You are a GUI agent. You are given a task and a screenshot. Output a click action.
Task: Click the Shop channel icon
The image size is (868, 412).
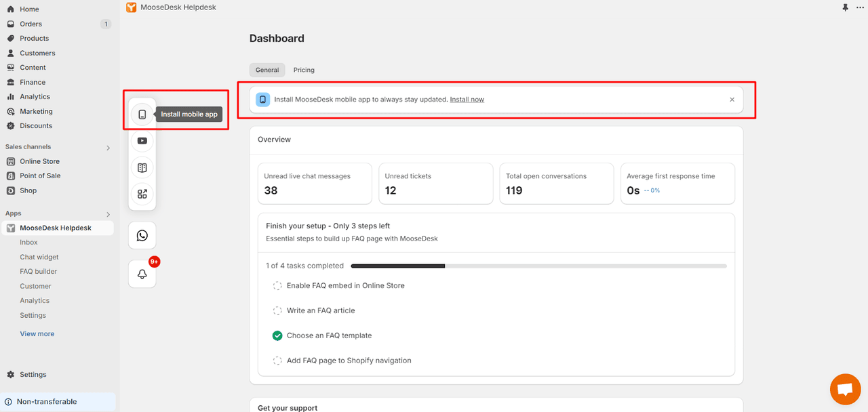point(11,190)
